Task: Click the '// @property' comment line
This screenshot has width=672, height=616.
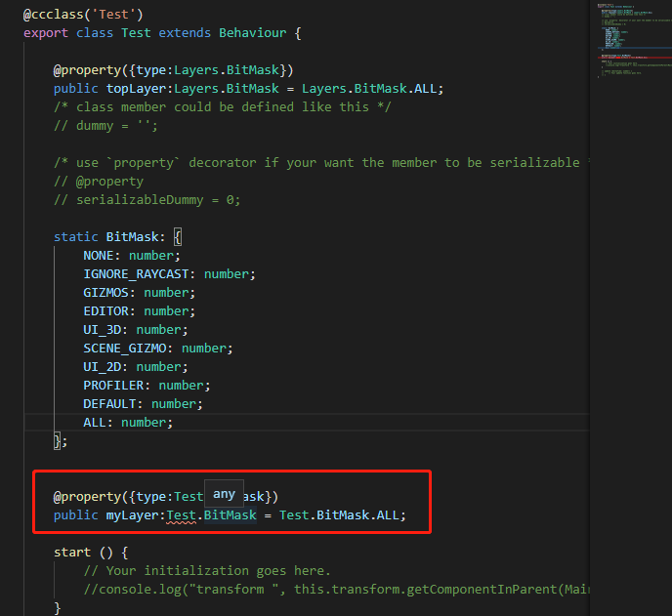Action: (x=99, y=182)
